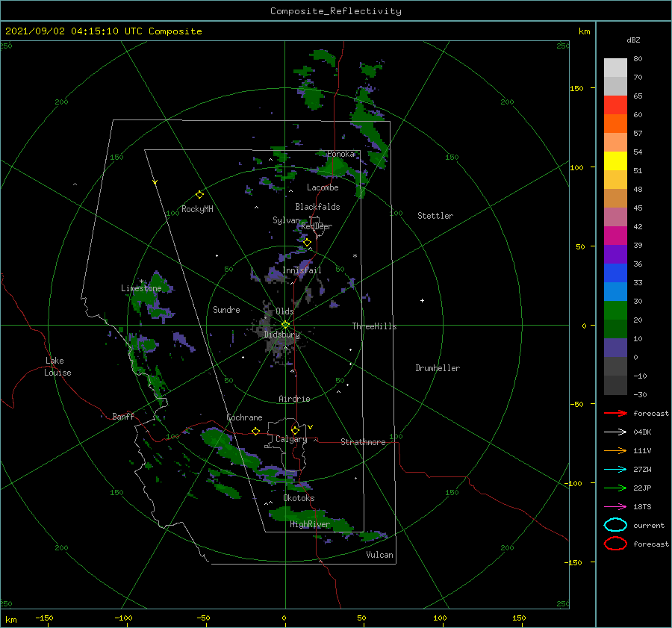The width and height of the screenshot is (672, 628).
Task: Click the RockyMH label
Action: 197,209
